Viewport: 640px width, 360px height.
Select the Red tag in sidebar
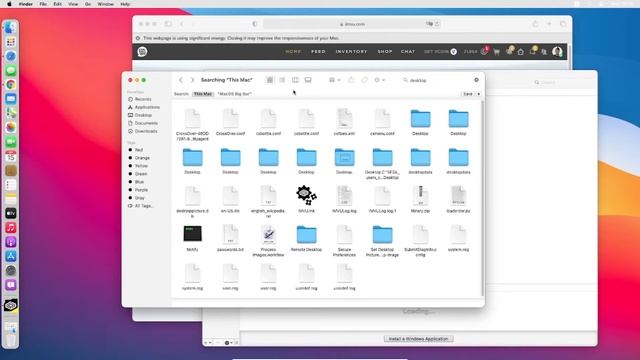(x=139, y=150)
